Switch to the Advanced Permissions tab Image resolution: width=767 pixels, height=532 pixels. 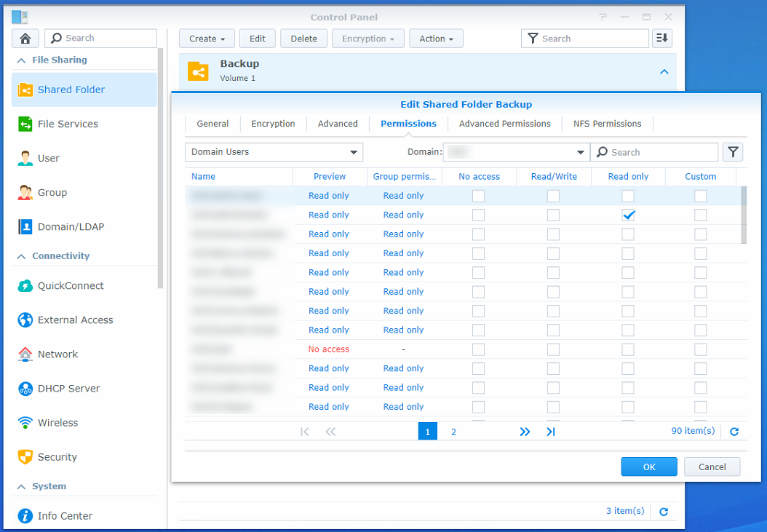click(x=504, y=124)
